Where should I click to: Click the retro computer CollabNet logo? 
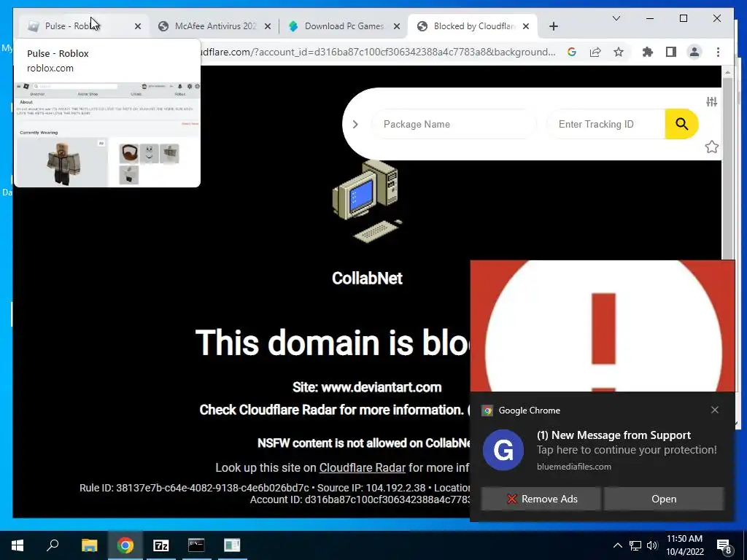click(367, 201)
